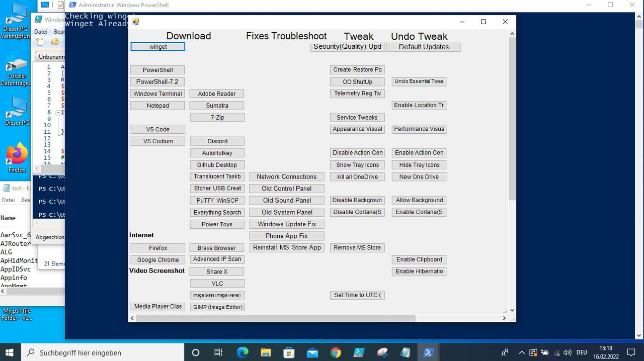Install Sumatra PDF reader
Viewport: 644px width, 361px height.
point(217,106)
